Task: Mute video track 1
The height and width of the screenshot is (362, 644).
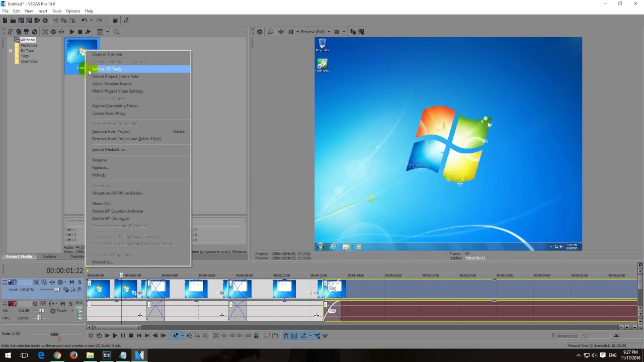Action: [71, 282]
